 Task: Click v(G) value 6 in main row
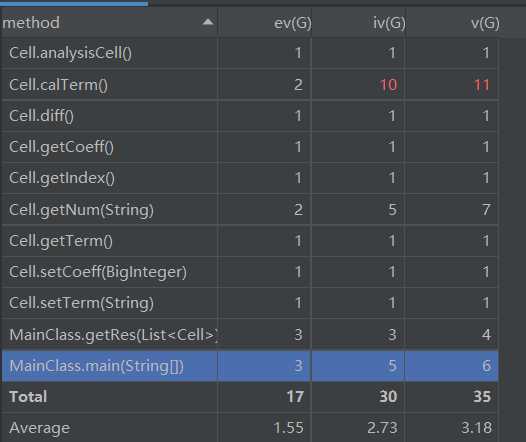click(486, 366)
